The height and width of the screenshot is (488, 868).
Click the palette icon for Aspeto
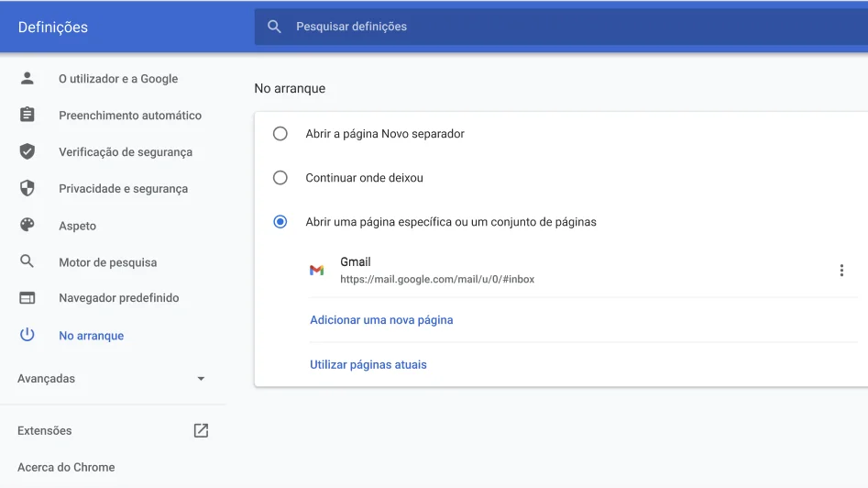point(27,226)
